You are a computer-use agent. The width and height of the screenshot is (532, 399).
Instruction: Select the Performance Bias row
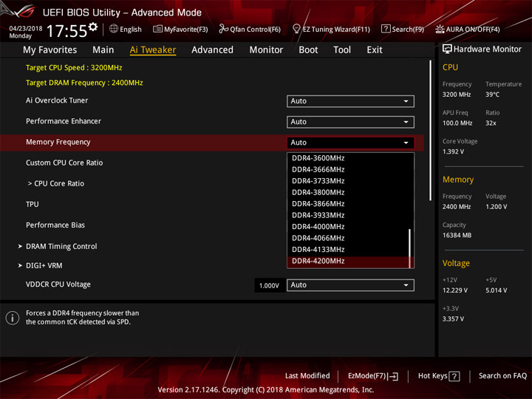pyautogui.click(x=55, y=225)
